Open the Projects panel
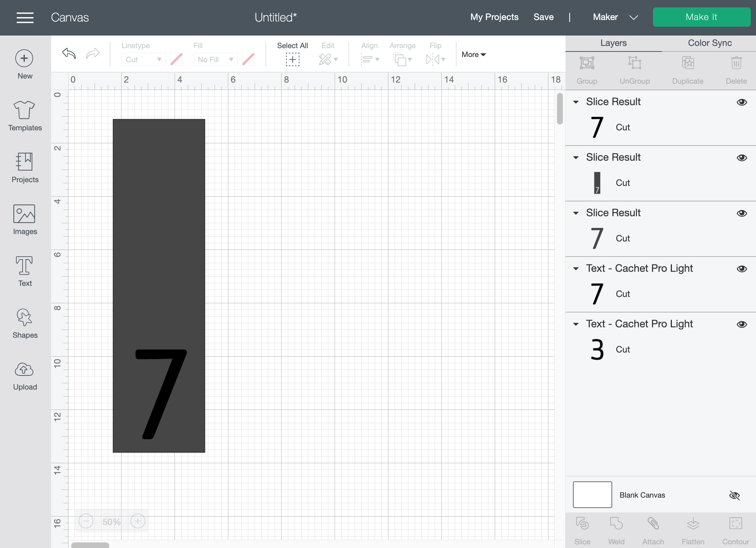 25,168
